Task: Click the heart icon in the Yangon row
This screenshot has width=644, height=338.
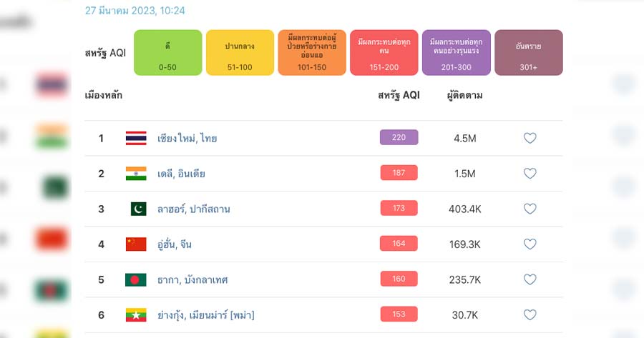Action: point(530,314)
